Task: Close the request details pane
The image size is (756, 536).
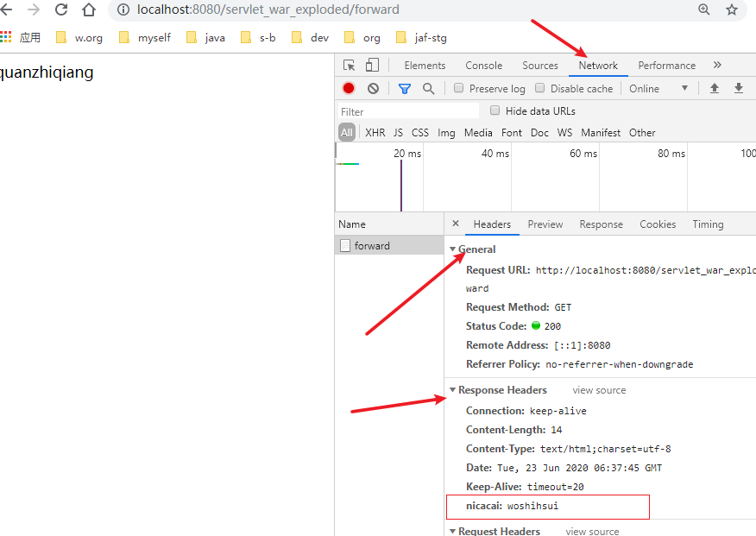Action: (x=456, y=224)
